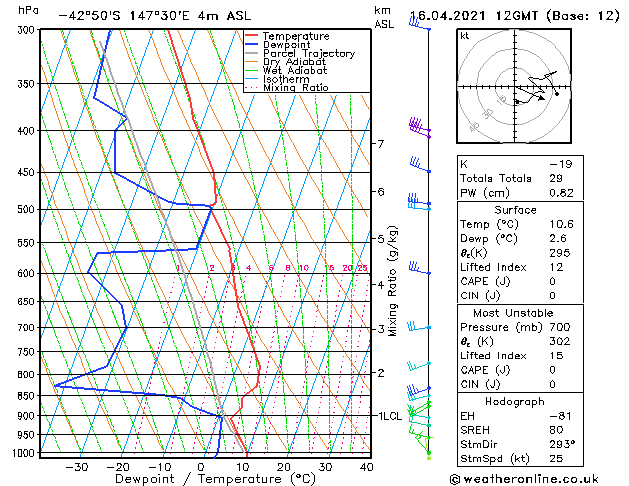Click the "-20" temperature axis label
Viewport: 629px width, 486px height.
(118, 467)
